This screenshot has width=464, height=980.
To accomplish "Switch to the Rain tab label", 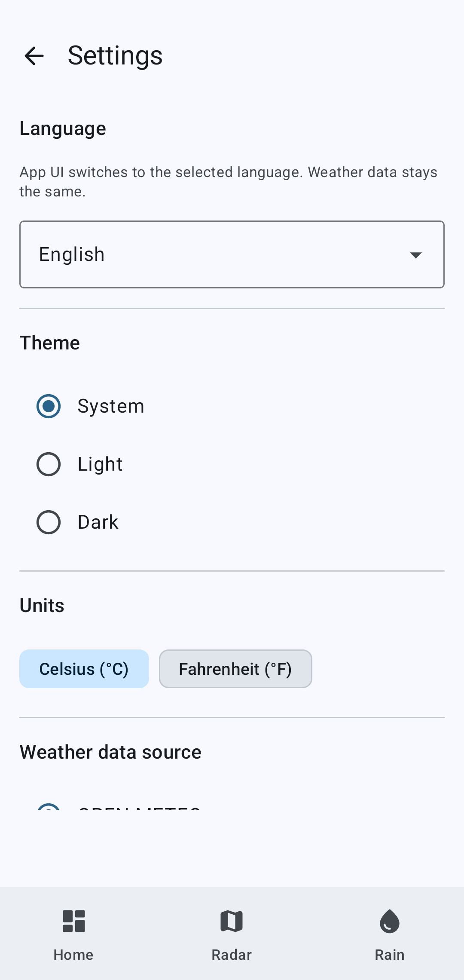I will pyautogui.click(x=390, y=955).
